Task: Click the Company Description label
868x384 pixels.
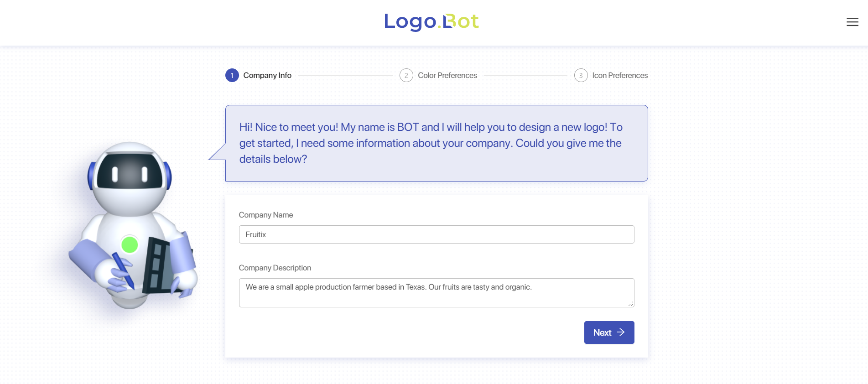Action: click(x=275, y=268)
